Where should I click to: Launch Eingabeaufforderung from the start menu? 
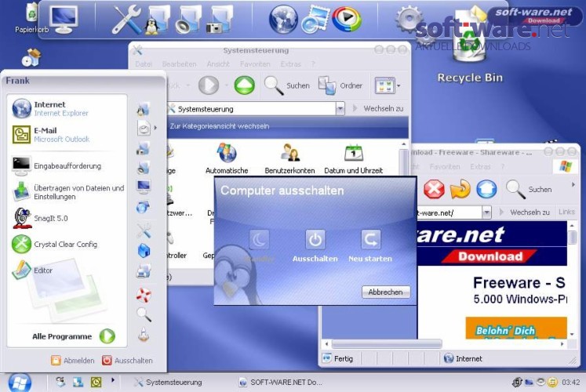[56, 165]
